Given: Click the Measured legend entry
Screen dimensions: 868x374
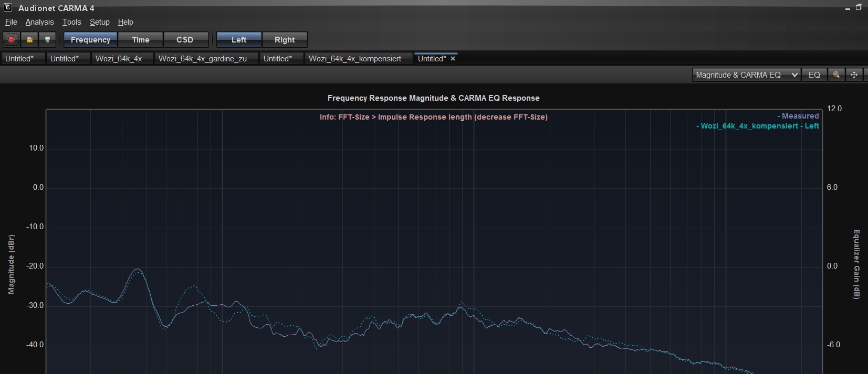Looking at the screenshot, I should 799,116.
